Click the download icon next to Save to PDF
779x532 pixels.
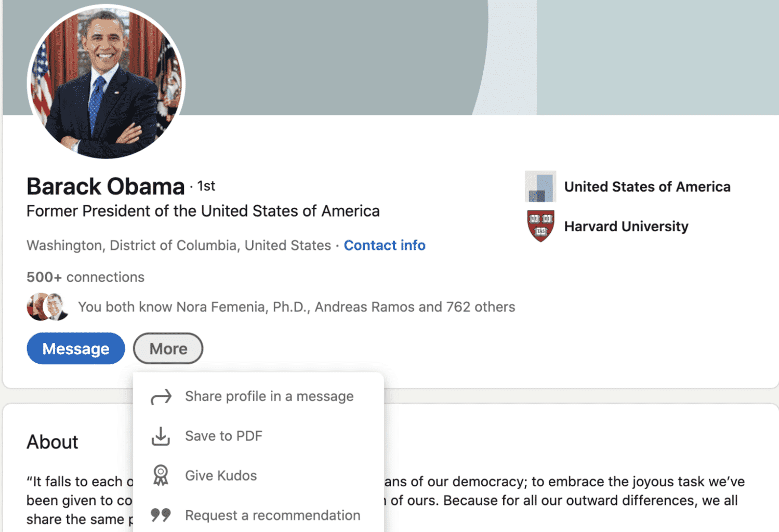coord(161,436)
